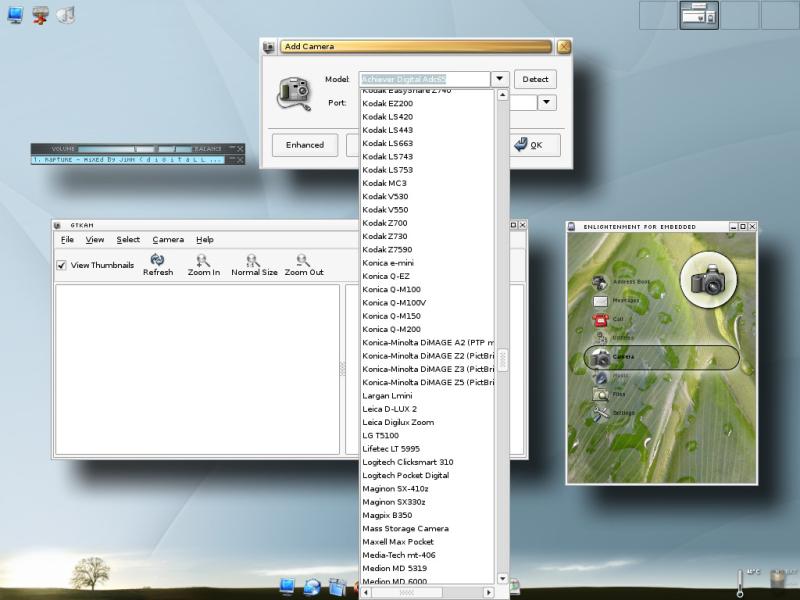Viewport: 800px width, 600px height.
Task: Click the Enhanced button
Action: click(x=305, y=145)
